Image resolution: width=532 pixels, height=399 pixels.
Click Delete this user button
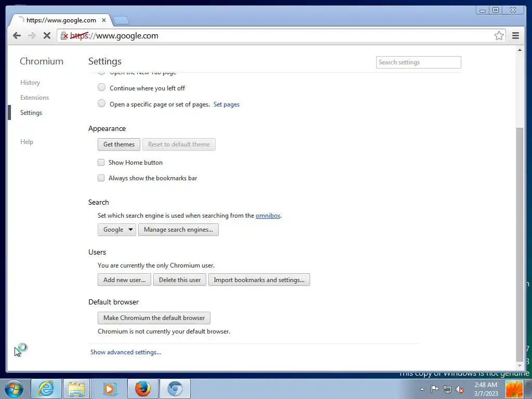[179, 280]
